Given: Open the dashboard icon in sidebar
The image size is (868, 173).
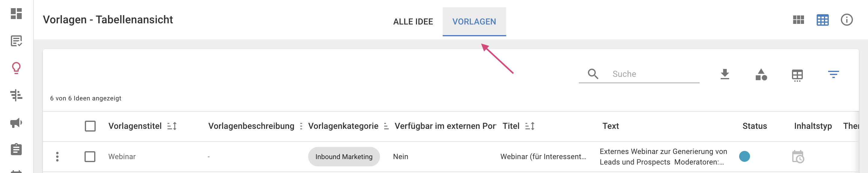Looking at the screenshot, I should tap(16, 14).
